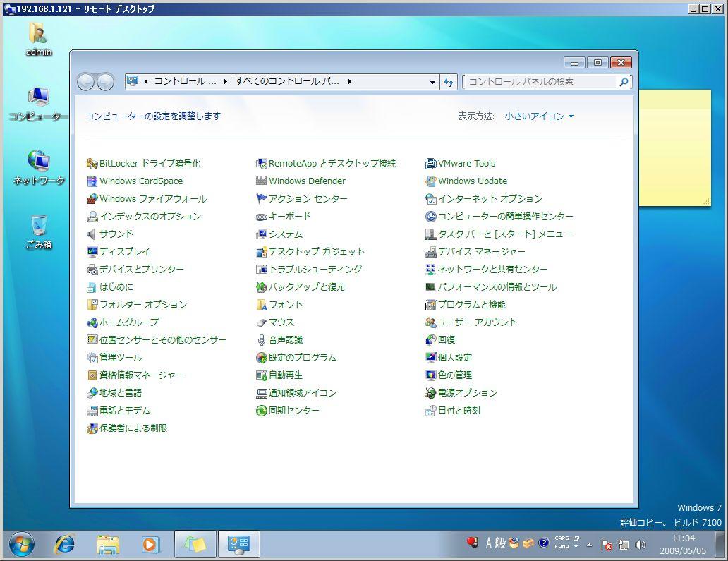Open the フォルダー オプション icon

92,305
